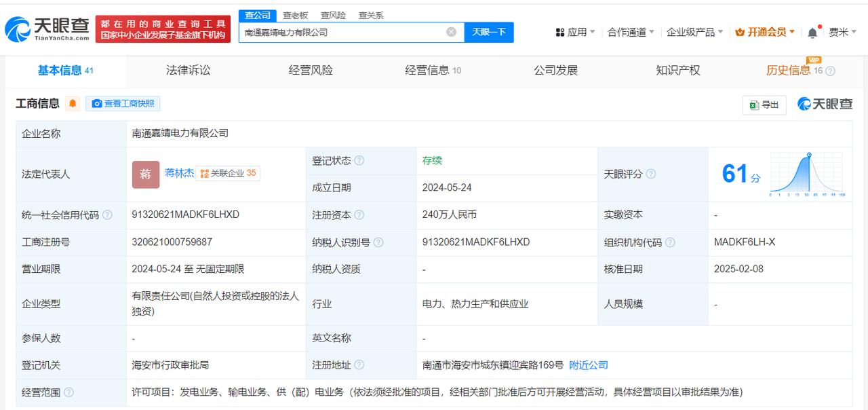Click the help icon beside 历史信息 tab
Viewport: 868px width, 410px height.
[x=830, y=71]
